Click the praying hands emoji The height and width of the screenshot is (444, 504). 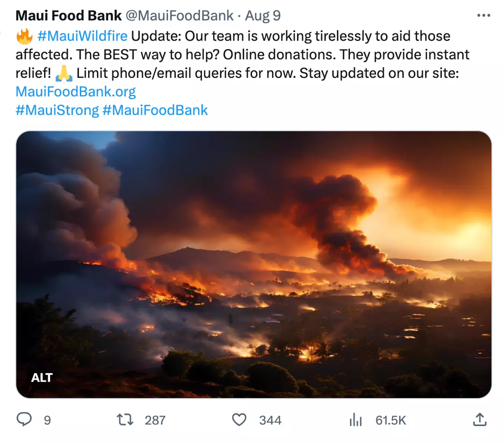pyautogui.click(x=64, y=73)
